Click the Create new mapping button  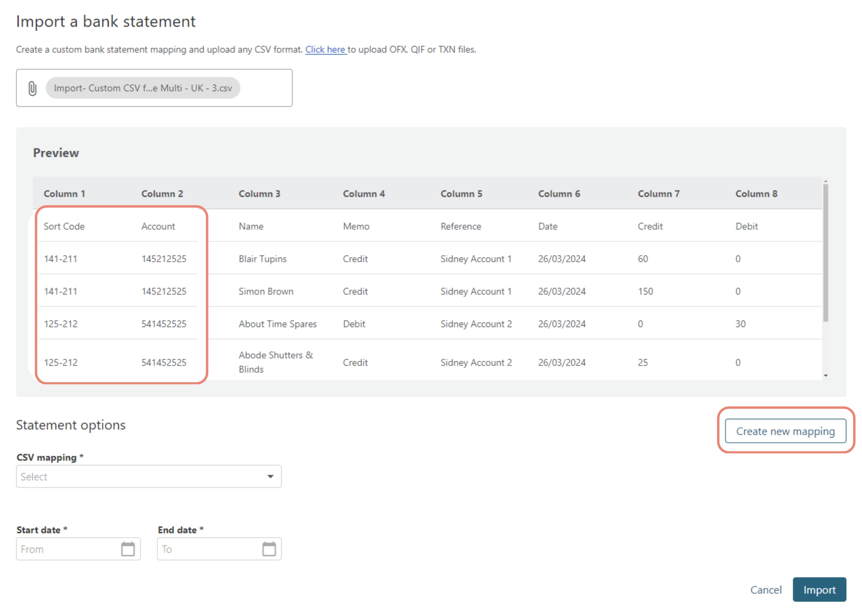[x=785, y=431]
